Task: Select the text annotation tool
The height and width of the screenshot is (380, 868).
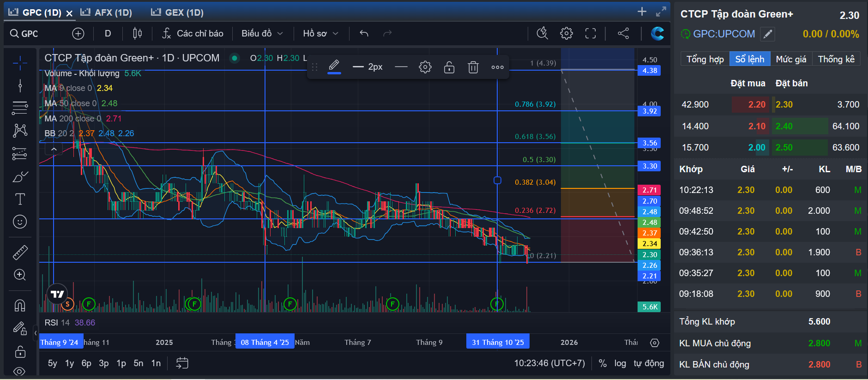Action: [20, 199]
